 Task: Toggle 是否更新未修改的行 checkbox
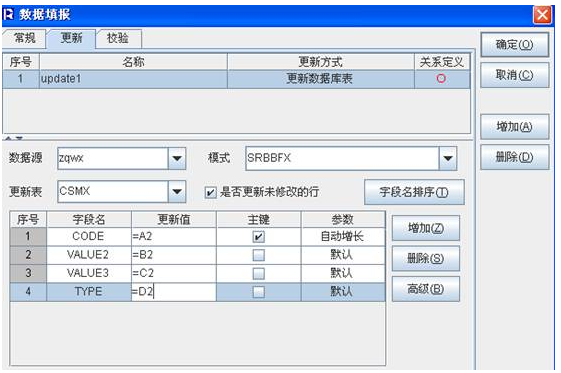click(210, 193)
